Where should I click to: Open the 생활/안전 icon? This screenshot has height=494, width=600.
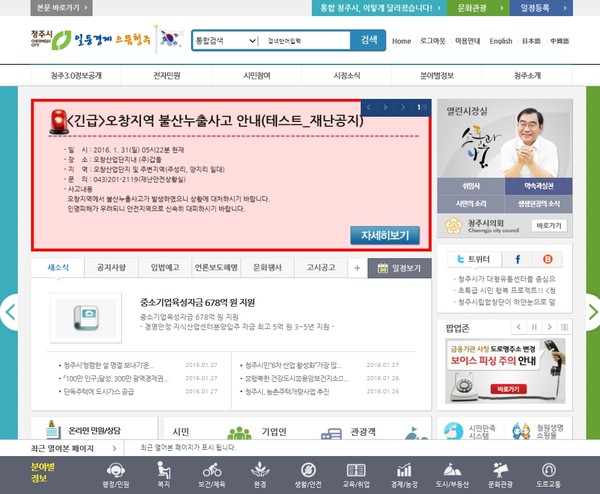[308, 475]
